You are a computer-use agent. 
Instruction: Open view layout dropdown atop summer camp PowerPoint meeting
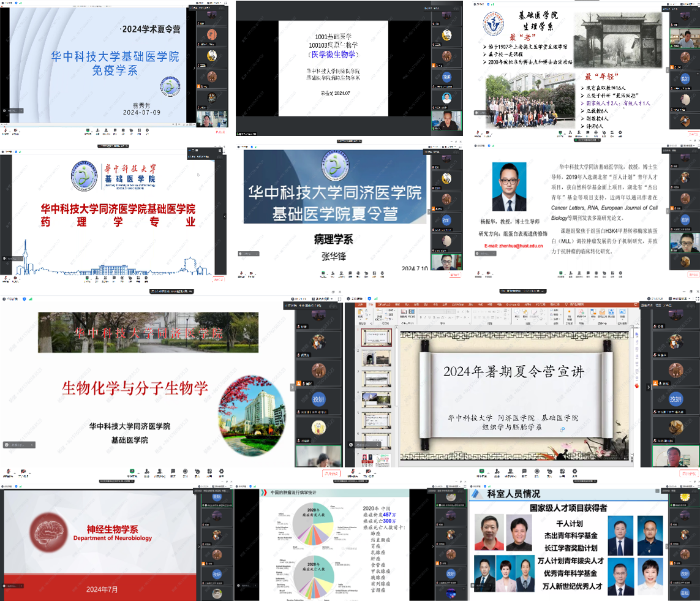pos(680,299)
